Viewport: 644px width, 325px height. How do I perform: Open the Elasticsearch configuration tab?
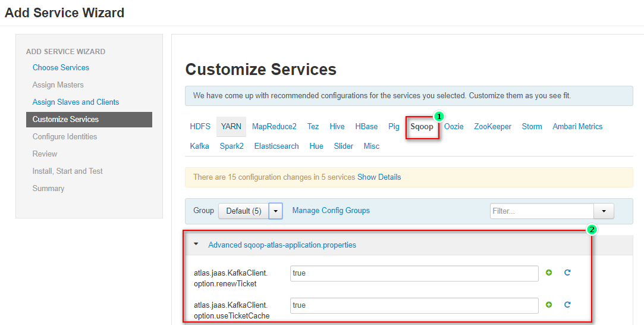point(277,146)
